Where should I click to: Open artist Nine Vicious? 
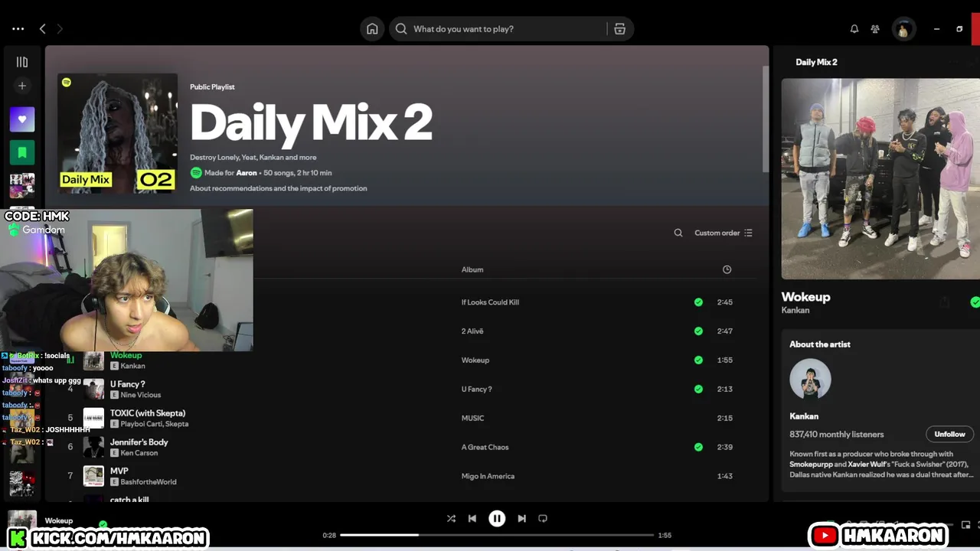[x=141, y=395]
